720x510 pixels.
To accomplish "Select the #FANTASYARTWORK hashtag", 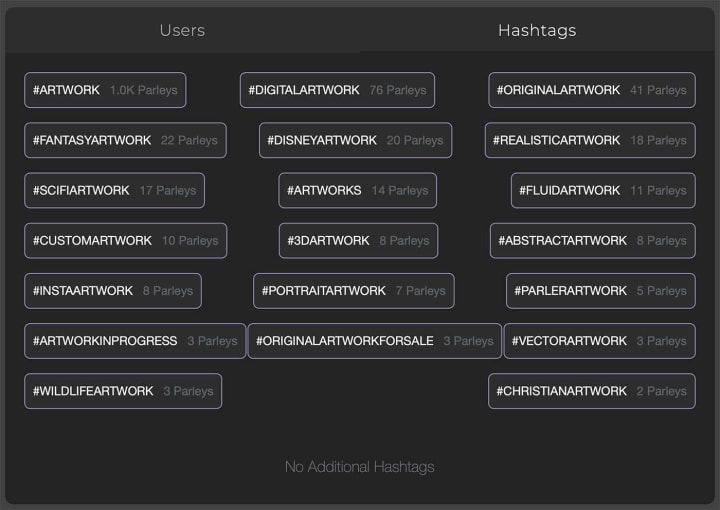I will point(125,140).
